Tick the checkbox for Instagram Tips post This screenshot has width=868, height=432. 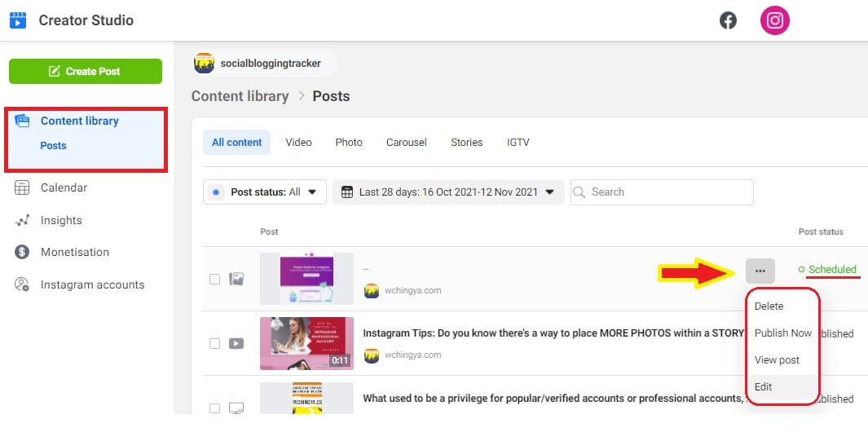click(x=215, y=344)
